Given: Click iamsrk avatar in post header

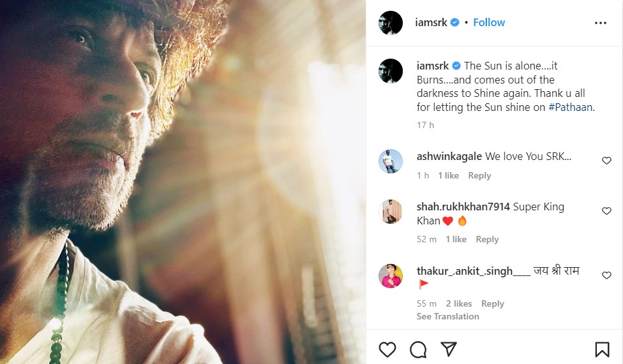Looking at the screenshot, I should 391,23.
